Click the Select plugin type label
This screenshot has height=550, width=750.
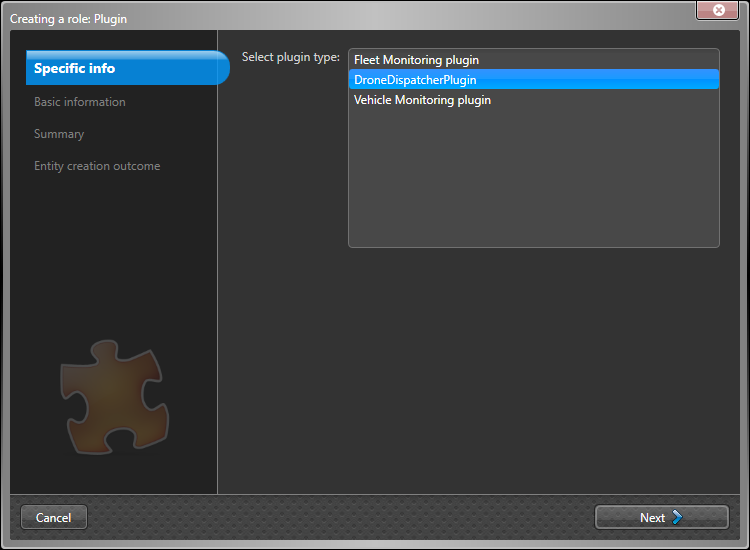[x=290, y=57]
